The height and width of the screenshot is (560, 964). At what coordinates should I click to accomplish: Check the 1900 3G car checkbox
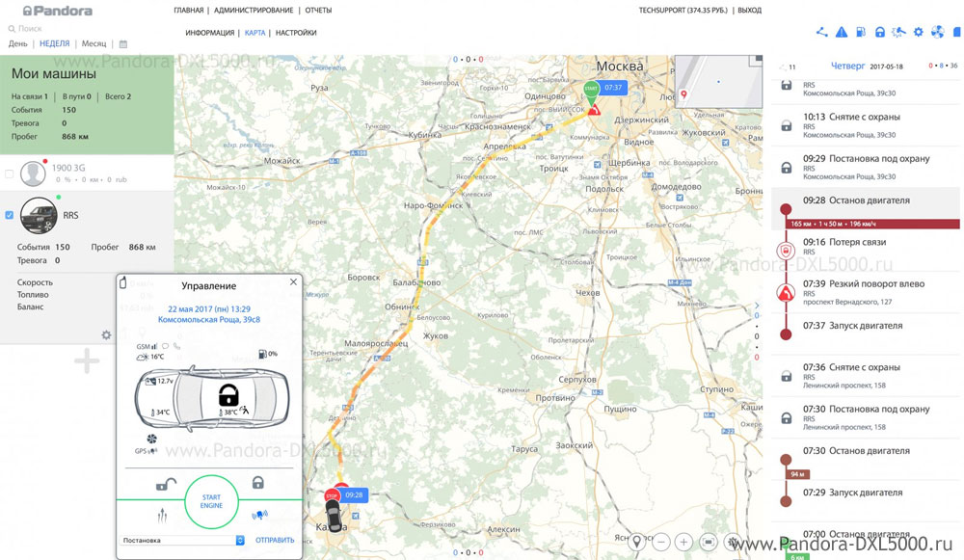[x=9, y=173]
